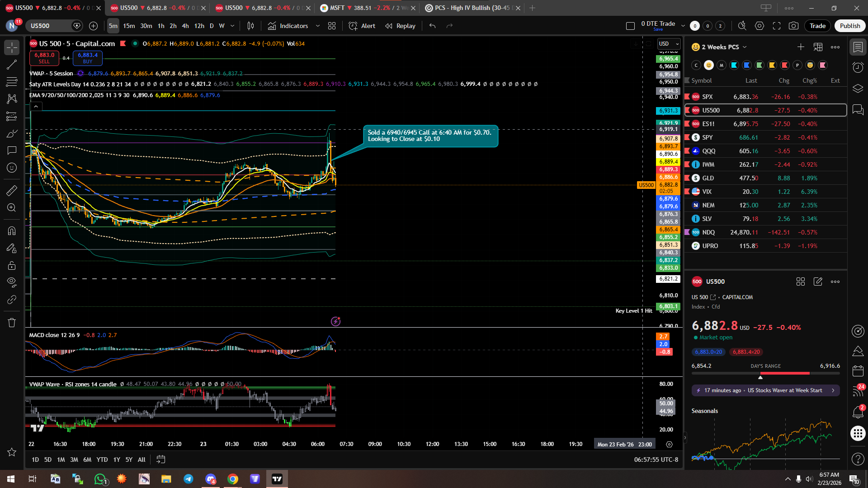This screenshot has width=868, height=488.
Task: Open the USD currency dropdown
Action: click(669, 43)
